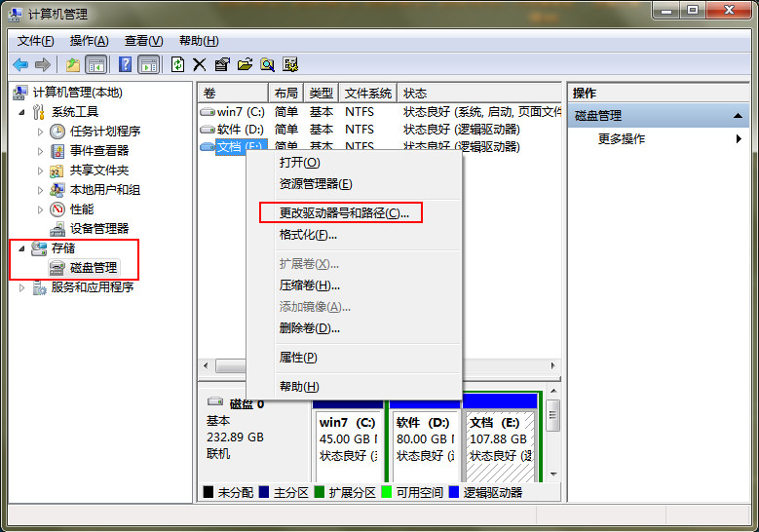Choose 更改驱动器号和路径 from context menu
The height and width of the screenshot is (532, 759).
(343, 212)
